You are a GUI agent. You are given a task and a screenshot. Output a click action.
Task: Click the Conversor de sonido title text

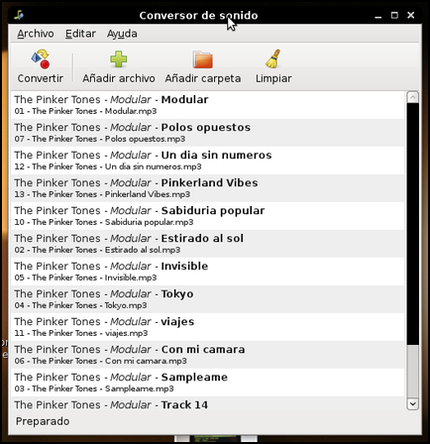point(198,16)
